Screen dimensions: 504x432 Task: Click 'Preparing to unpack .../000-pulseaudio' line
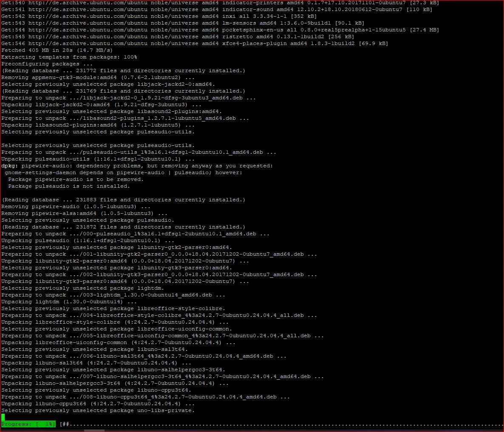tap(135, 234)
